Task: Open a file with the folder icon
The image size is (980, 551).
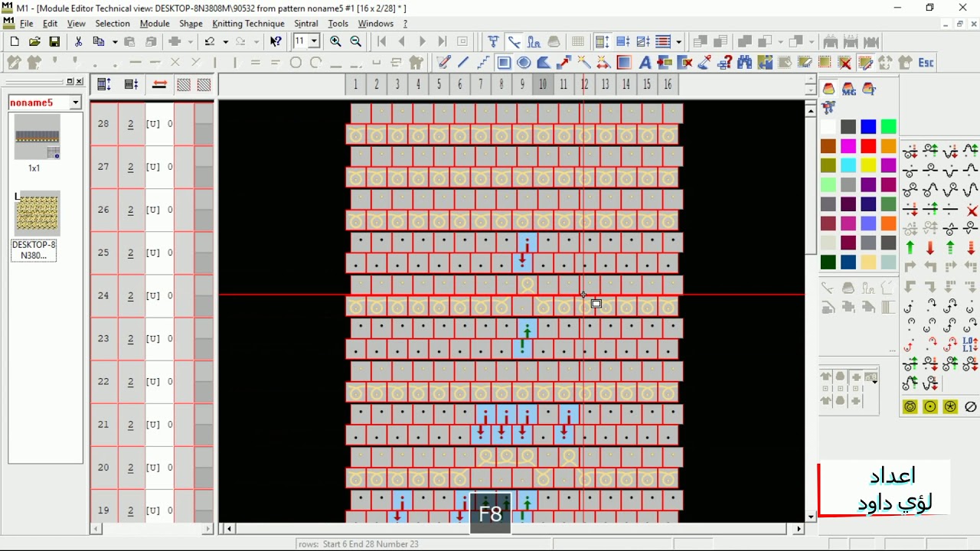Action: [x=34, y=41]
